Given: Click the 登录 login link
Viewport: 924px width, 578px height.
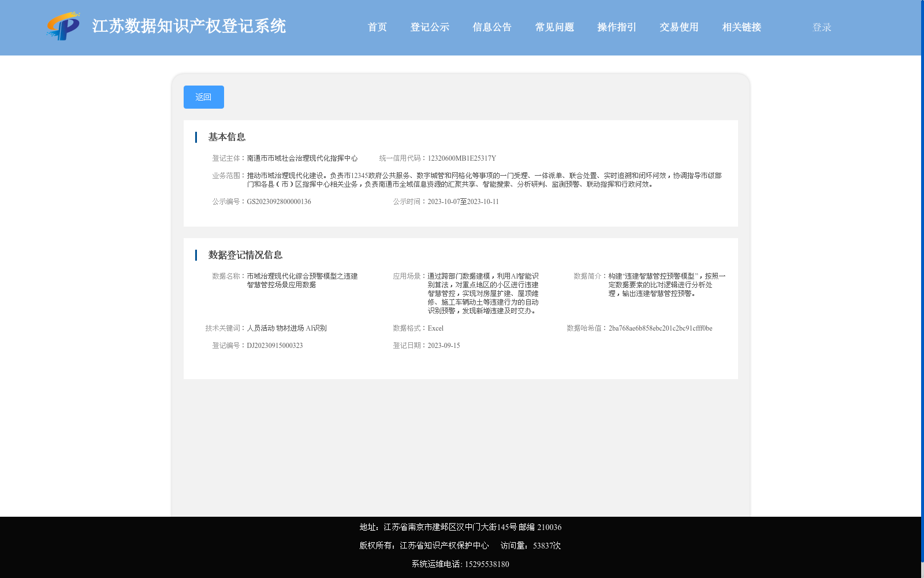Looking at the screenshot, I should pos(822,27).
